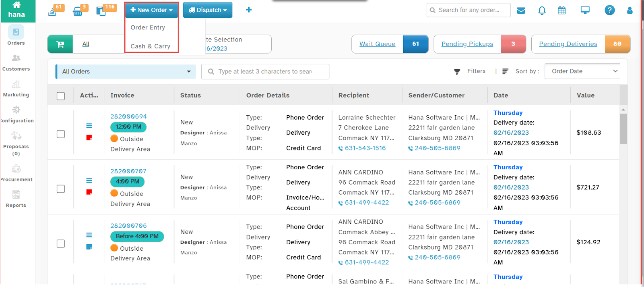Toggle the select-all header checkbox
The height and width of the screenshot is (287, 644).
coord(61,96)
